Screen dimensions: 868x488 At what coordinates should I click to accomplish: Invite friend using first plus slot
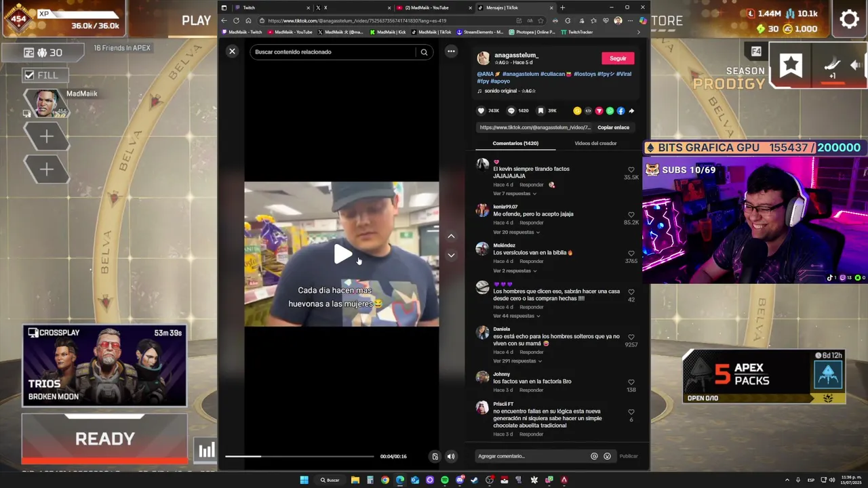[x=46, y=137]
